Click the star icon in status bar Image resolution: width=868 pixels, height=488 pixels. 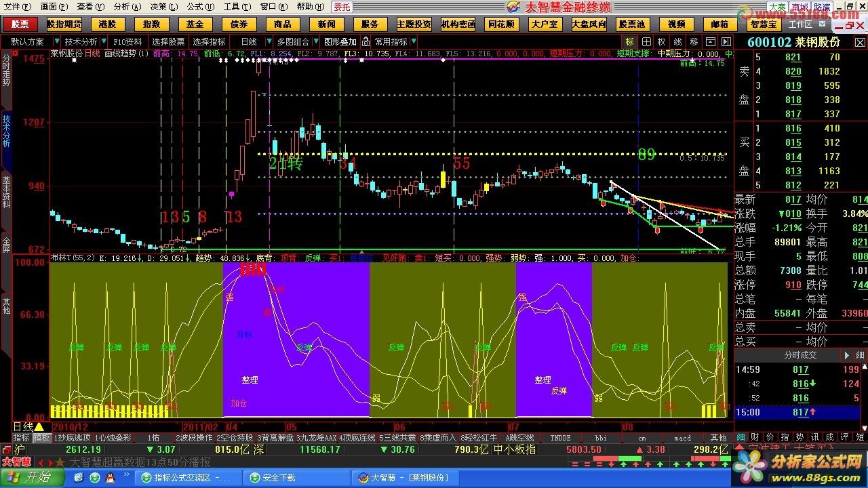[x=60, y=462]
